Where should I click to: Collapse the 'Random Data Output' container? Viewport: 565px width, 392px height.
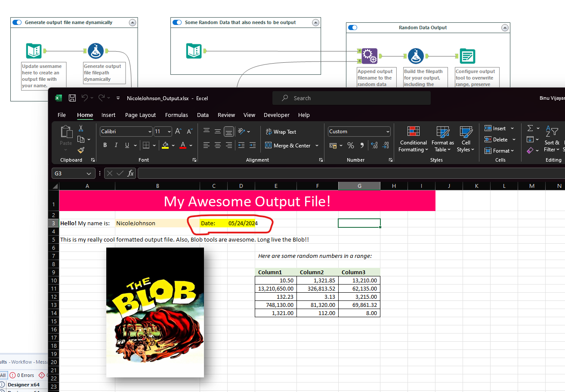[505, 28]
